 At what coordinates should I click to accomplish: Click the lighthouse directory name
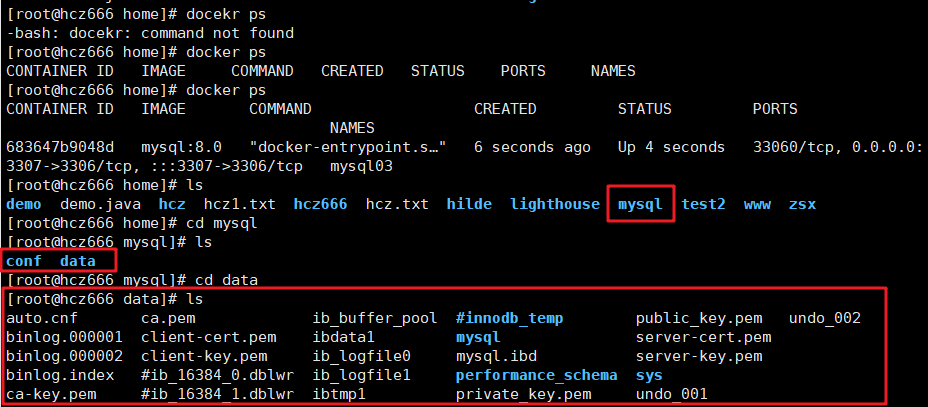(x=555, y=205)
